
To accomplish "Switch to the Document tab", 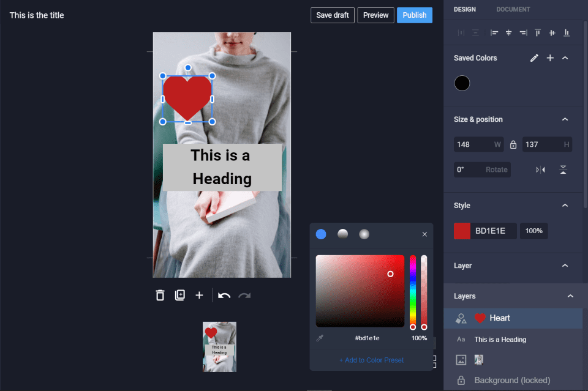I will [513, 9].
